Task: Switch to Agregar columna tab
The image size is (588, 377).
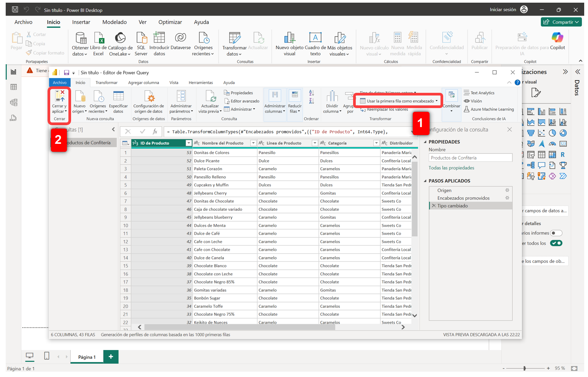Action: pos(144,83)
